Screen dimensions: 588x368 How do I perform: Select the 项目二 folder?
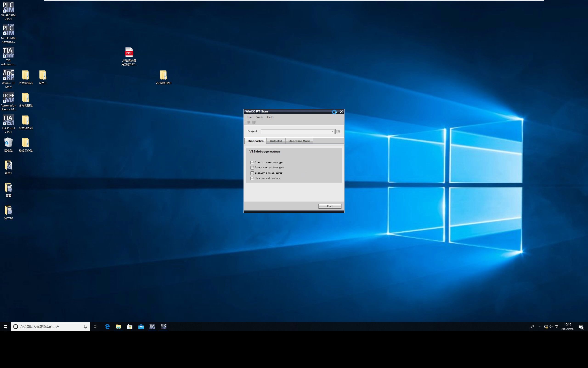pyautogui.click(x=43, y=78)
